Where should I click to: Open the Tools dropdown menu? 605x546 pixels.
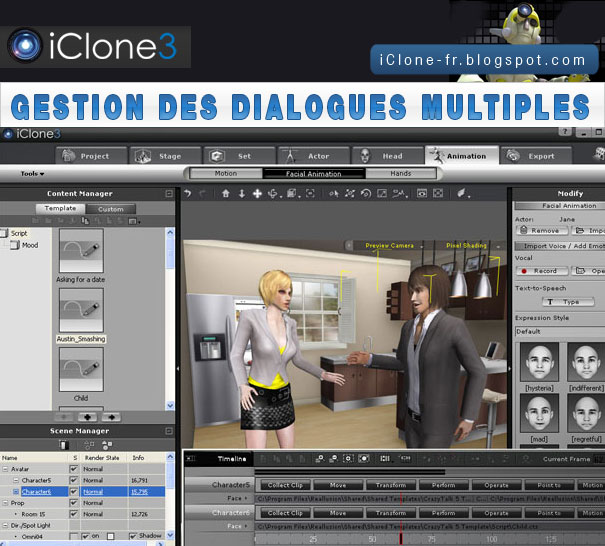coord(32,174)
